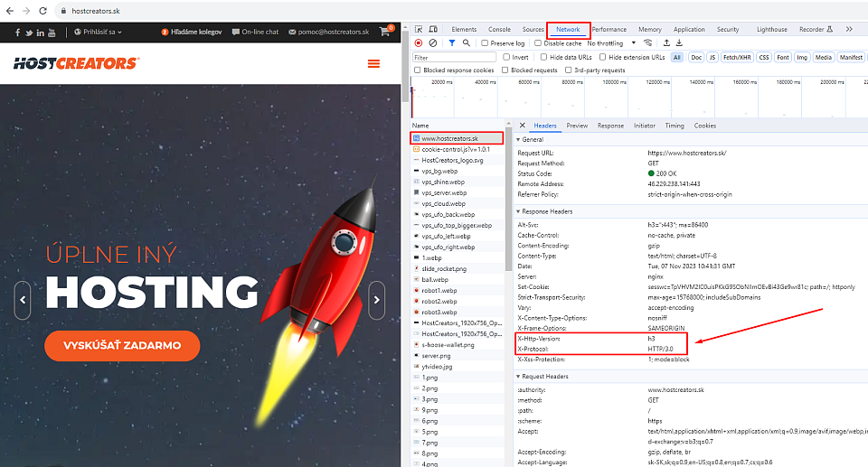Select www.hostcreators.sk request row

457,138
